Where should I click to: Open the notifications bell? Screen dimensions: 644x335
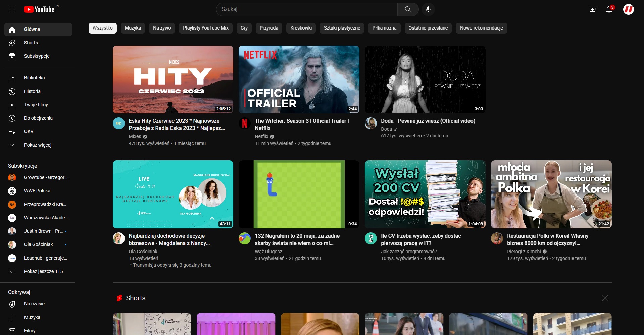tap(609, 9)
